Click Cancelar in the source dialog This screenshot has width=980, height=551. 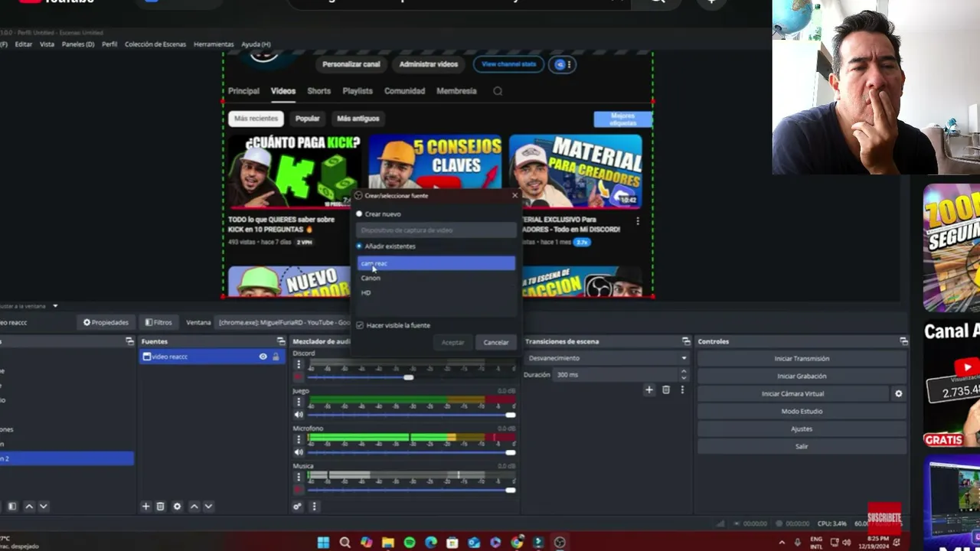[x=496, y=342]
